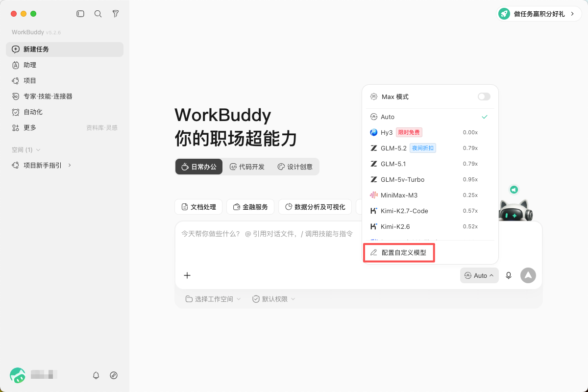Click the rocket icon in rewards banner

pos(504,14)
